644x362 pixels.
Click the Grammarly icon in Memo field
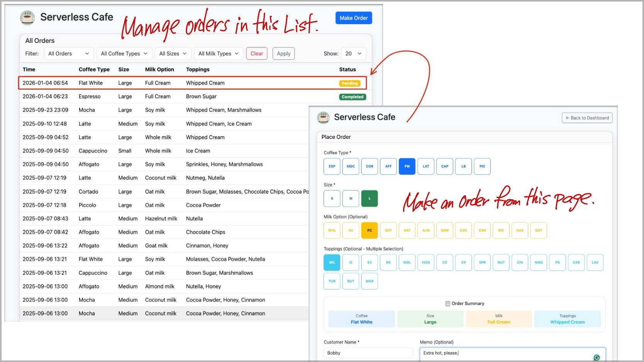tap(597, 357)
